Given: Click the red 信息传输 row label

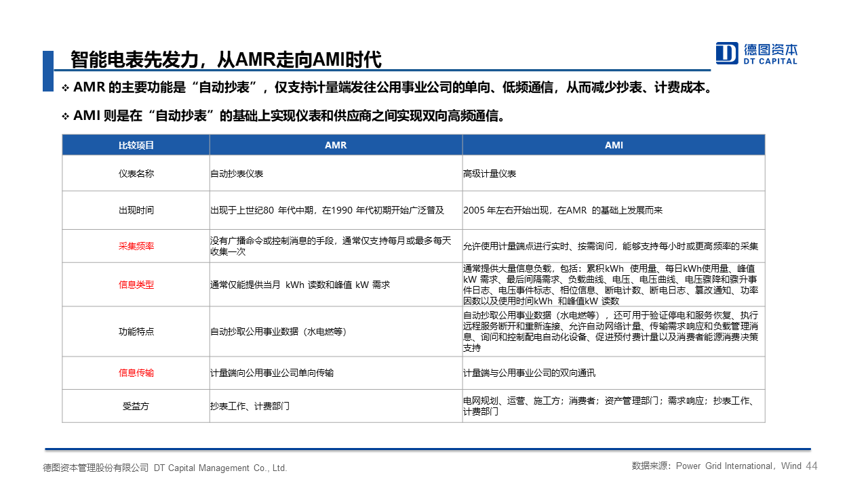Looking at the screenshot, I should tap(136, 373).
